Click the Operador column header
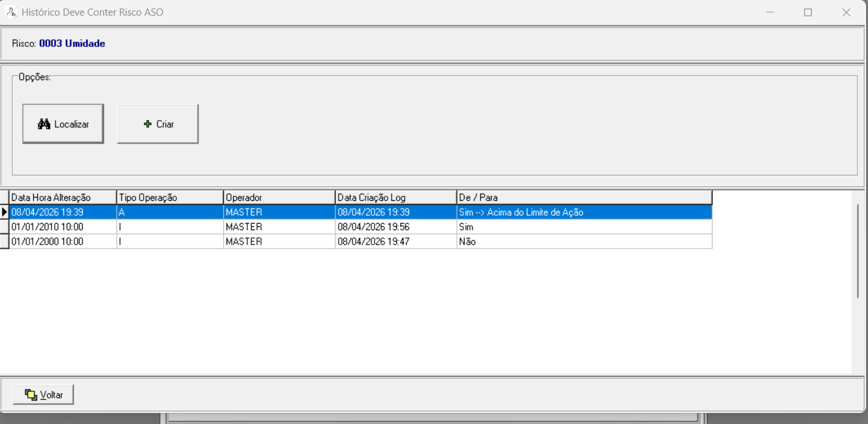 [279, 198]
